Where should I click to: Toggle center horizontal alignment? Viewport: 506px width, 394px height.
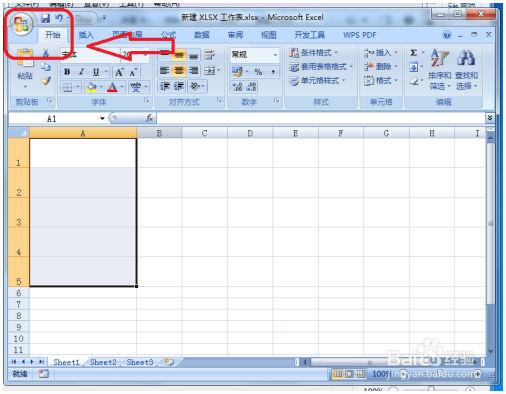tap(179, 70)
